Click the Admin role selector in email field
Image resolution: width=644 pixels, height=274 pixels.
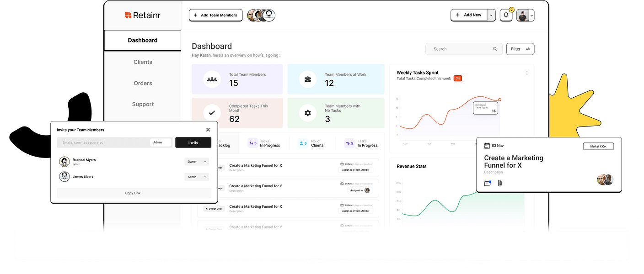[160, 142]
